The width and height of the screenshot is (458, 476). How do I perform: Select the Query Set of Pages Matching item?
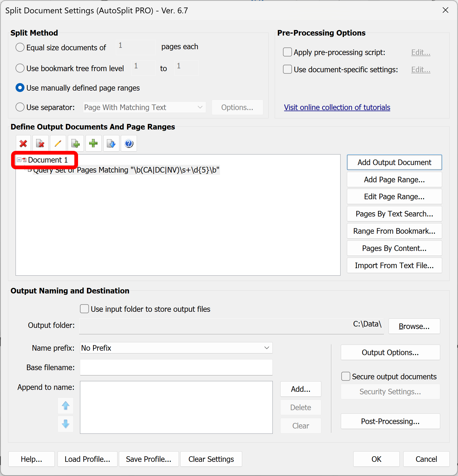tap(126, 170)
